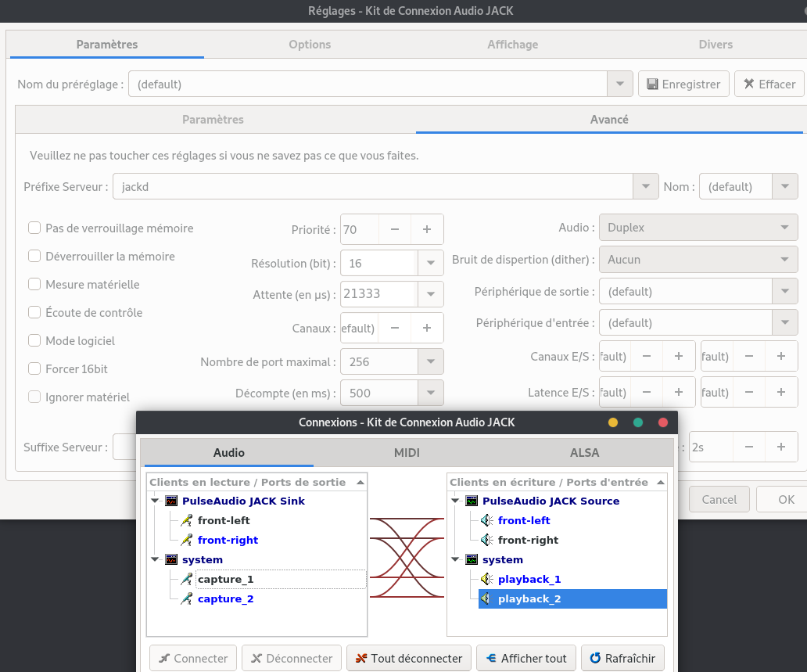The width and height of the screenshot is (807, 672).
Task: Click the Rafraîchir refresh icon
Action: [x=595, y=658]
